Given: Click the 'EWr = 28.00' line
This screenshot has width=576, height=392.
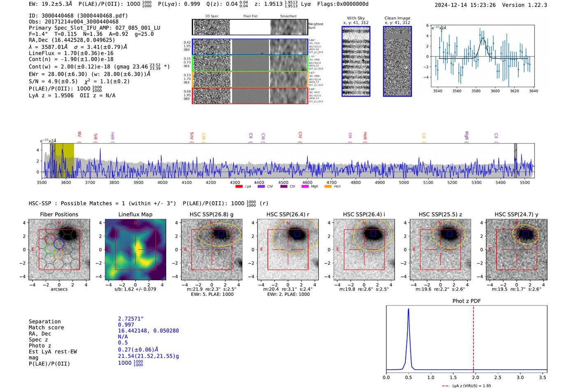Looking at the screenshot, I should click(x=89, y=74).
